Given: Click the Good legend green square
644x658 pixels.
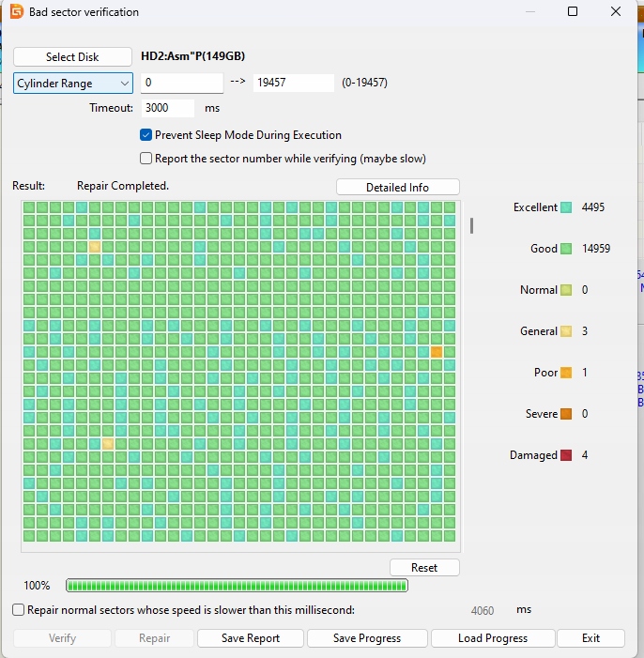Looking at the screenshot, I should [566, 249].
